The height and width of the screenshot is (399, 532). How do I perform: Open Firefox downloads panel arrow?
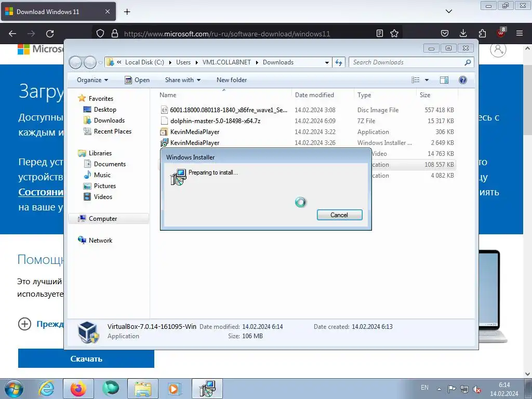tap(463, 33)
